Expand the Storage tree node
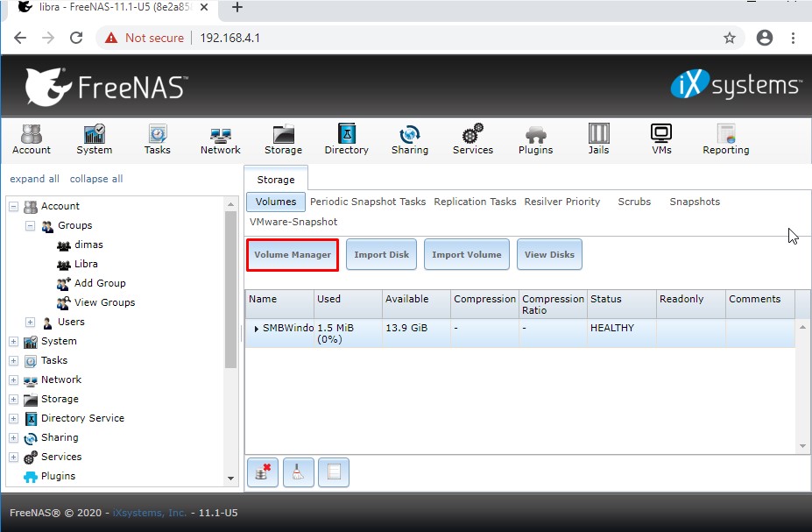This screenshot has width=812, height=532. tap(13, 400)
